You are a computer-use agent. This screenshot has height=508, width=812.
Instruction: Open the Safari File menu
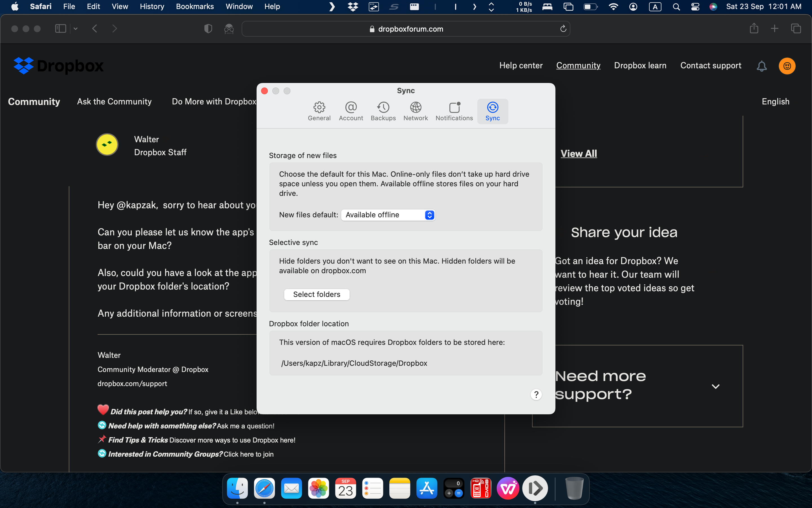pos(69,6)
